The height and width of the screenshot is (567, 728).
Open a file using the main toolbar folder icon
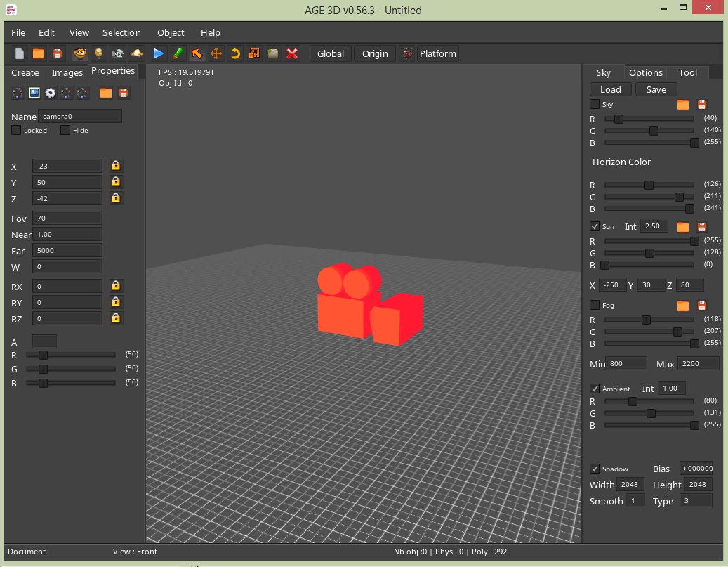point(39,53)
